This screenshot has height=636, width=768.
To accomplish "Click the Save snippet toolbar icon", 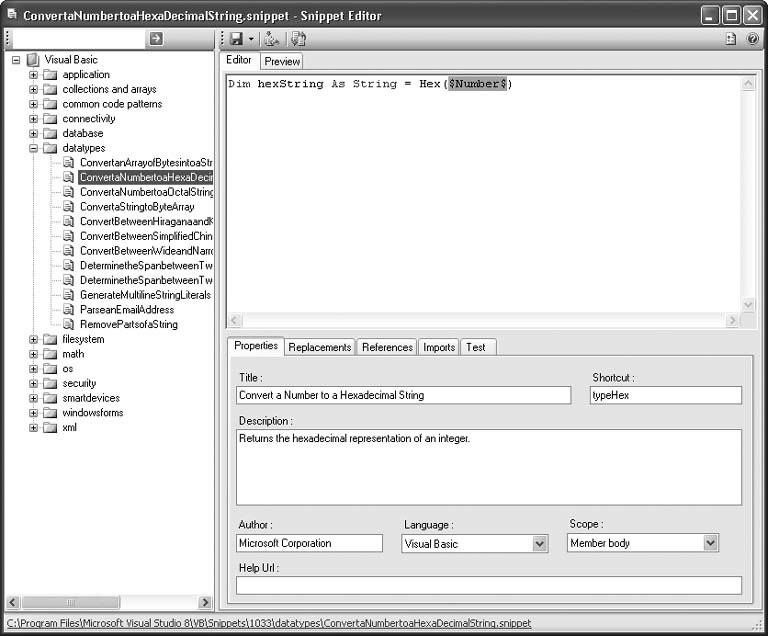I will [236, 39].
